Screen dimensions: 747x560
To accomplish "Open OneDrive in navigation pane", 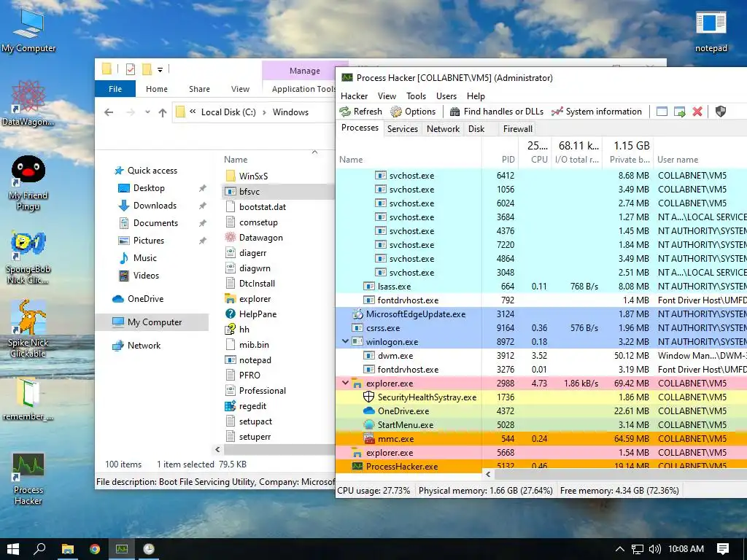I will (x=145, y=299).
